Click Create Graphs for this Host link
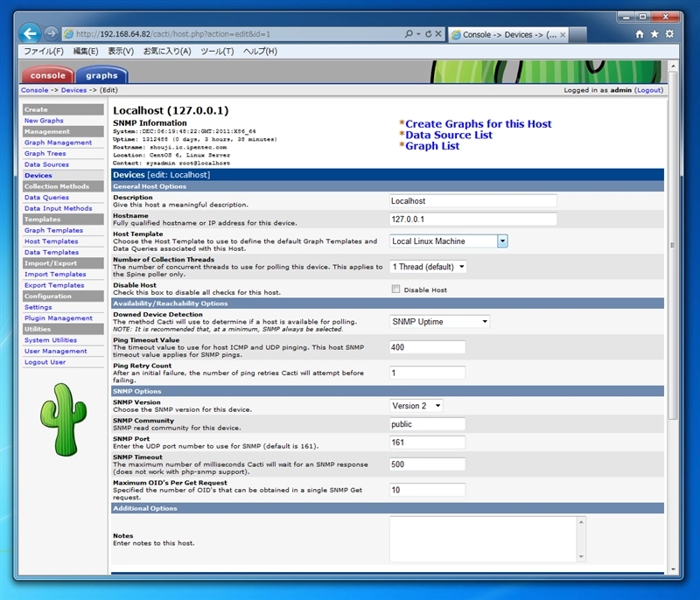The width and height of the screenshot is (700, 600). pyautogui.click(x=478, y=124)
